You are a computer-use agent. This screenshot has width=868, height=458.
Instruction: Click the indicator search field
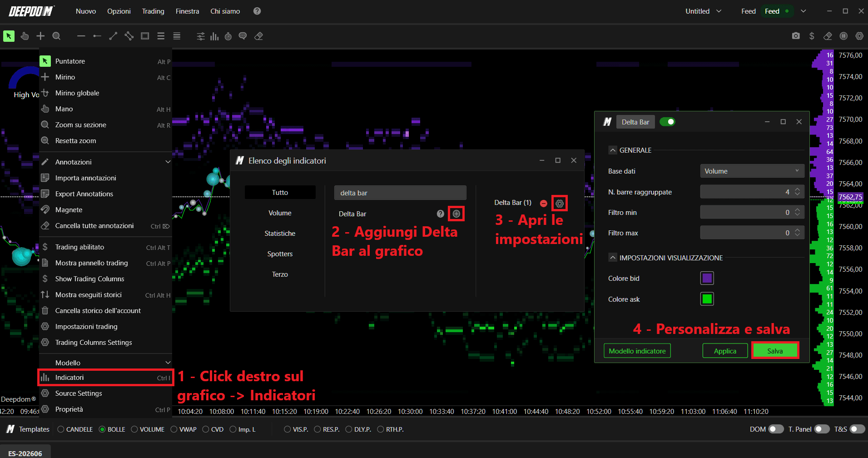[x=400, y=193]
